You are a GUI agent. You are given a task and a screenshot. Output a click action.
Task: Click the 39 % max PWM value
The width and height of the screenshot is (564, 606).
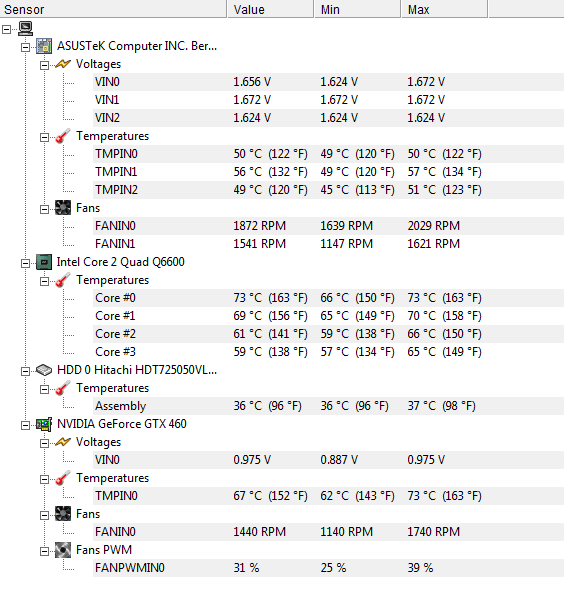pyautogui.click(x=420, y=568)
